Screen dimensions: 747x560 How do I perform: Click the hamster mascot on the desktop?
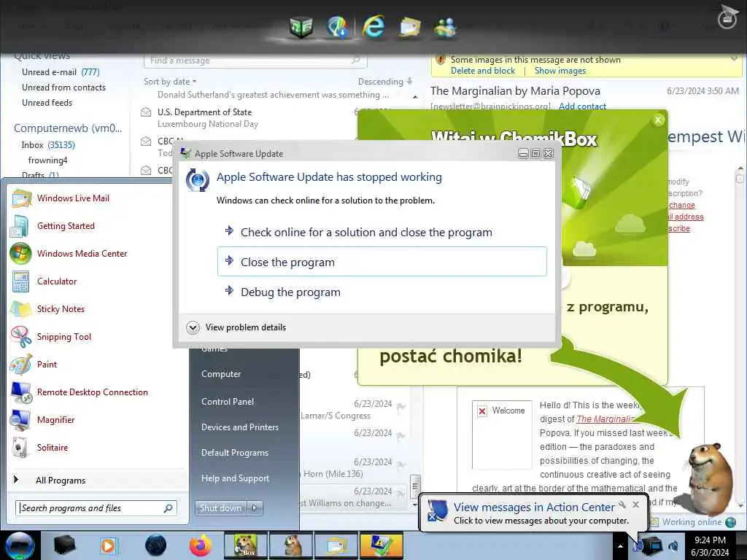coord(708,480)
